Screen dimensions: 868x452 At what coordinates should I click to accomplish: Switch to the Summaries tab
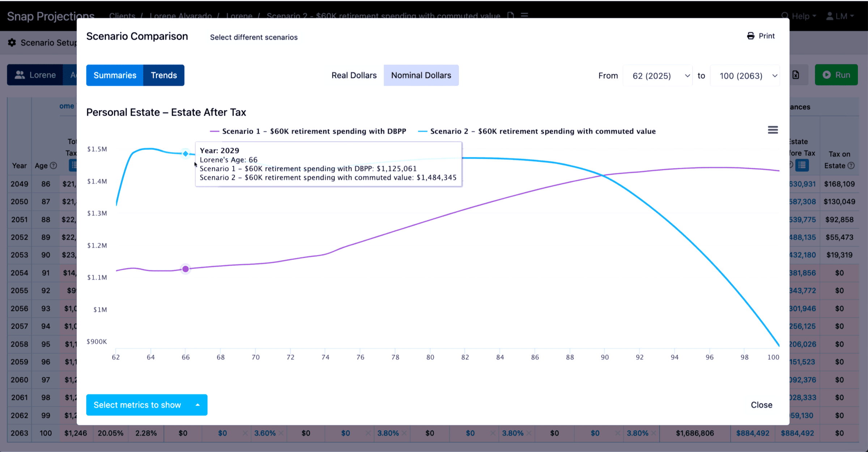(x=115, y=75)
